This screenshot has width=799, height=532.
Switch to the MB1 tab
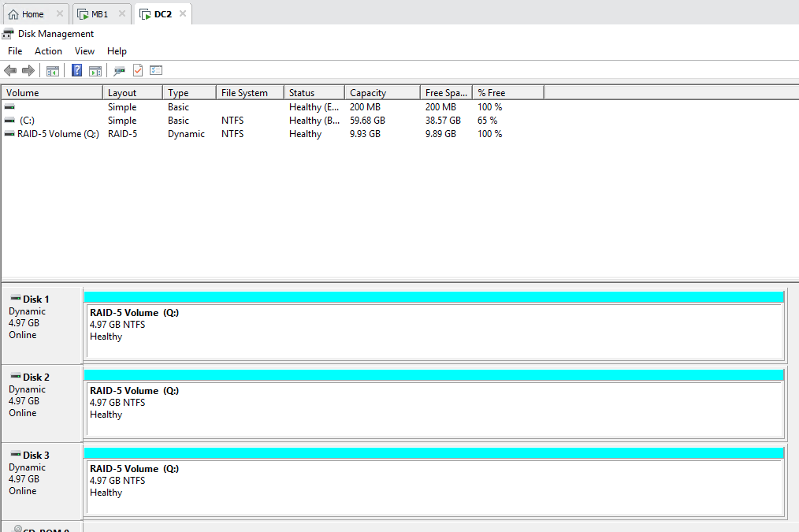coord(100,14)
